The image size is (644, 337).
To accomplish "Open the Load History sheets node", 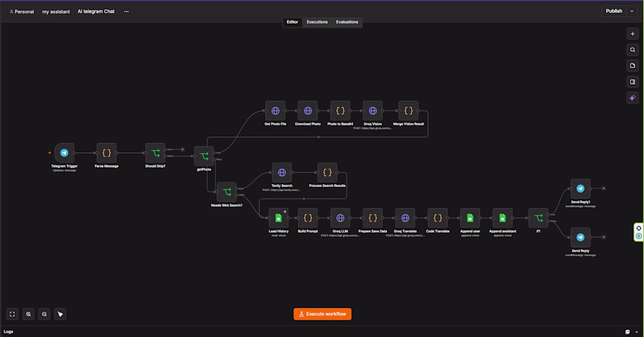I will (279, 218).
